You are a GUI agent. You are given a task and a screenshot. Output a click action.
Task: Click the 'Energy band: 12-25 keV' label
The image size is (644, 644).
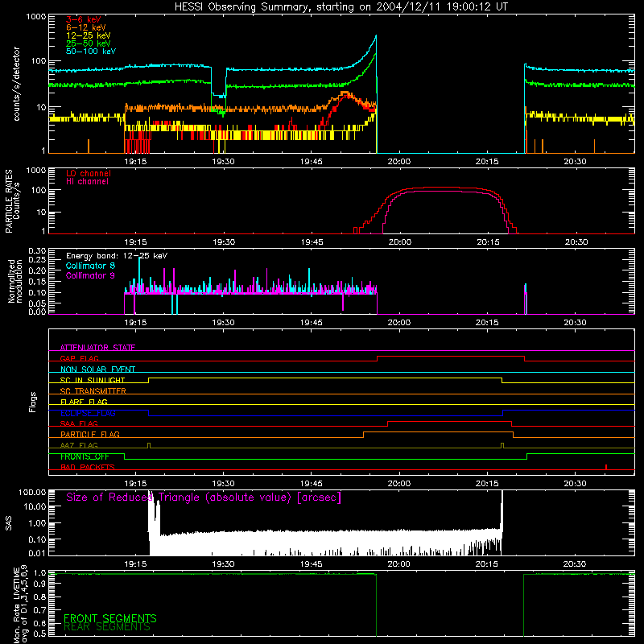tap(117, 256)
